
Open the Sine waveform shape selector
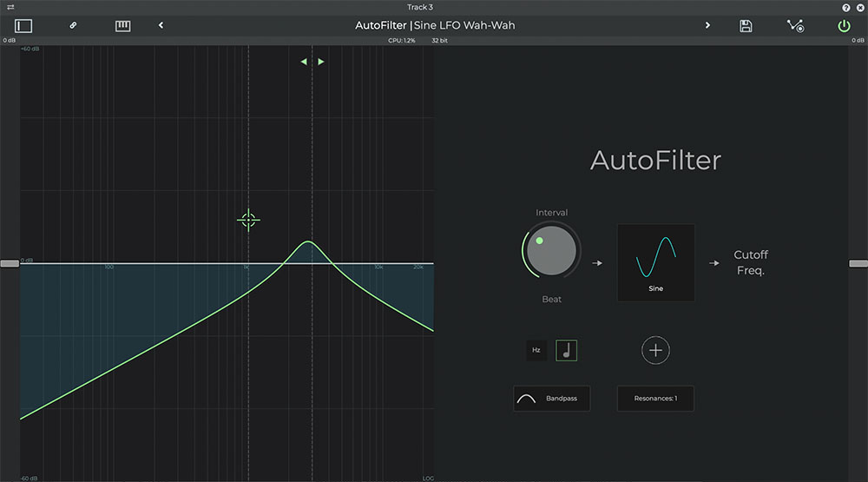[655, 262]
